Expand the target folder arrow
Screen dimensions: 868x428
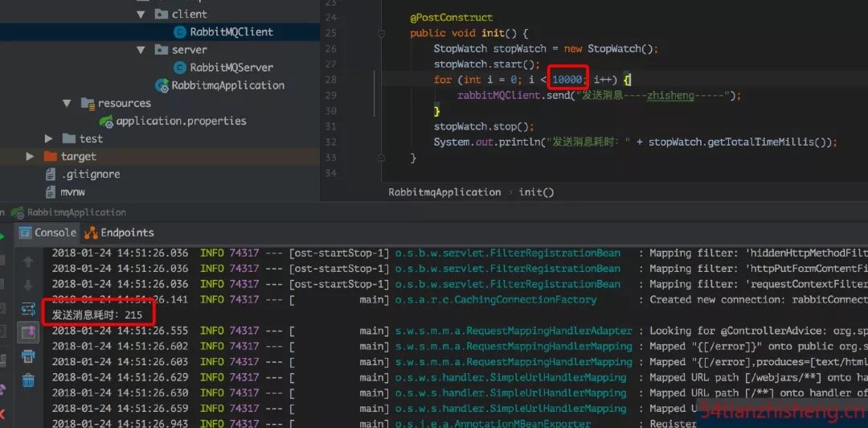coord(30,156)
